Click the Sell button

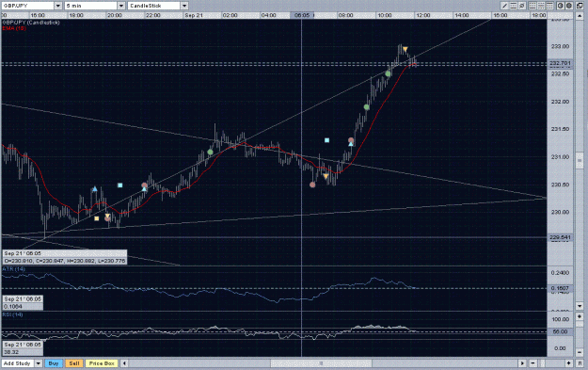[74, 363]
